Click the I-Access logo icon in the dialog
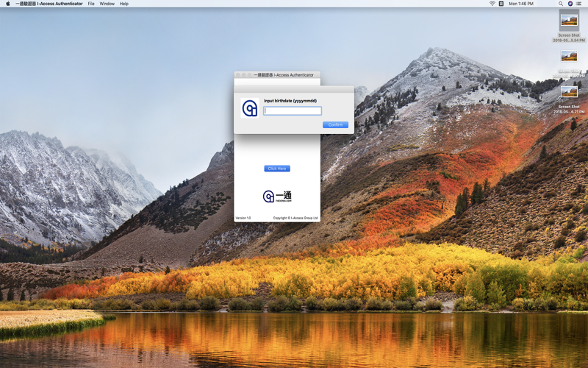Screen dimensions: 588x368 [250, 108]
